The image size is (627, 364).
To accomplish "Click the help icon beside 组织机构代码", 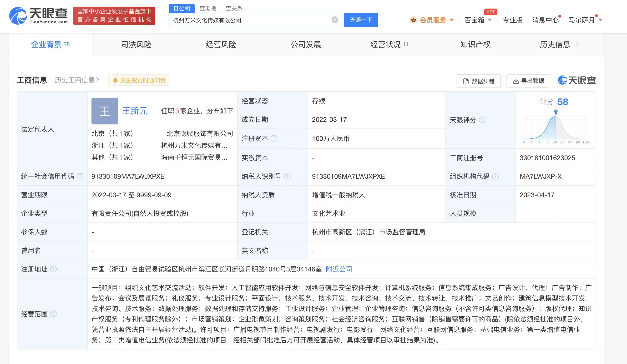I will (x=495, y=177).
